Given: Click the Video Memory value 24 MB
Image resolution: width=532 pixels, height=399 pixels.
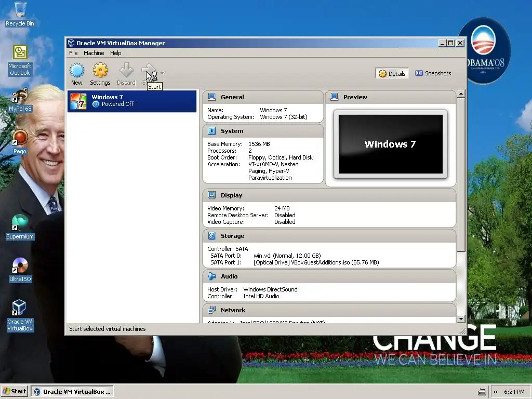Looking at the screenshot, I should [282, 209].
